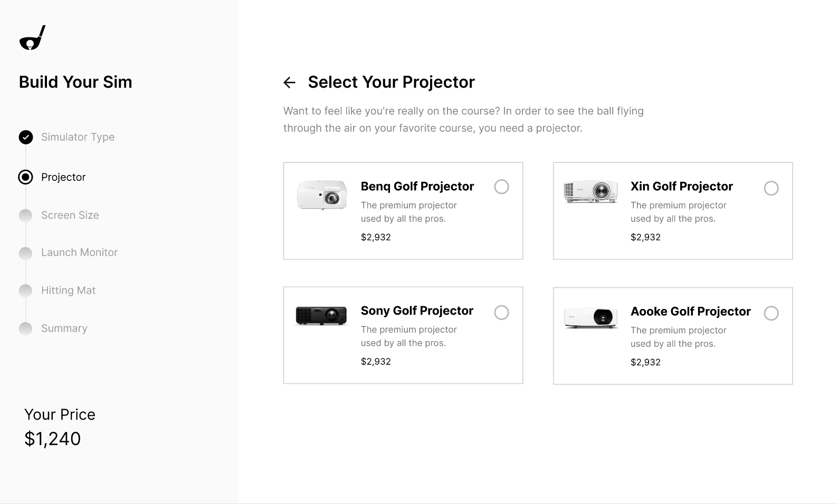Go to the Summary step label
This screenshot has height=504, width=838.
tap(64, 328)
